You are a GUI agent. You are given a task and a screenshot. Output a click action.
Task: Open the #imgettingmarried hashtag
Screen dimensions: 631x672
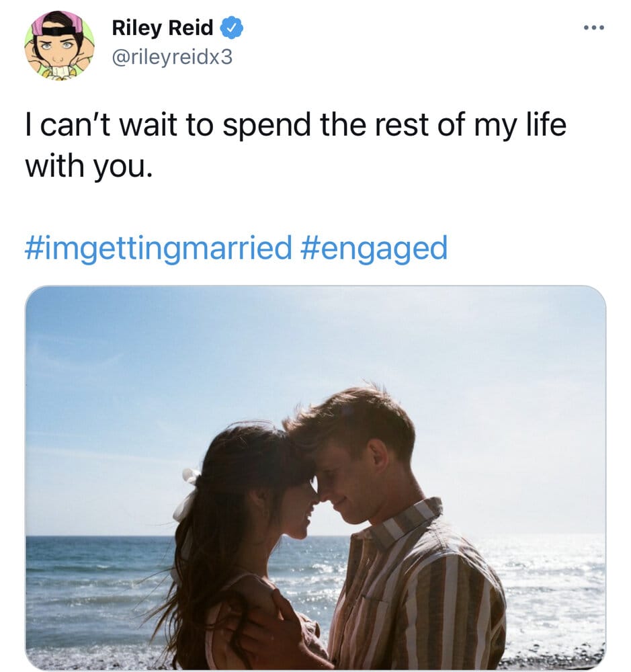159,248
